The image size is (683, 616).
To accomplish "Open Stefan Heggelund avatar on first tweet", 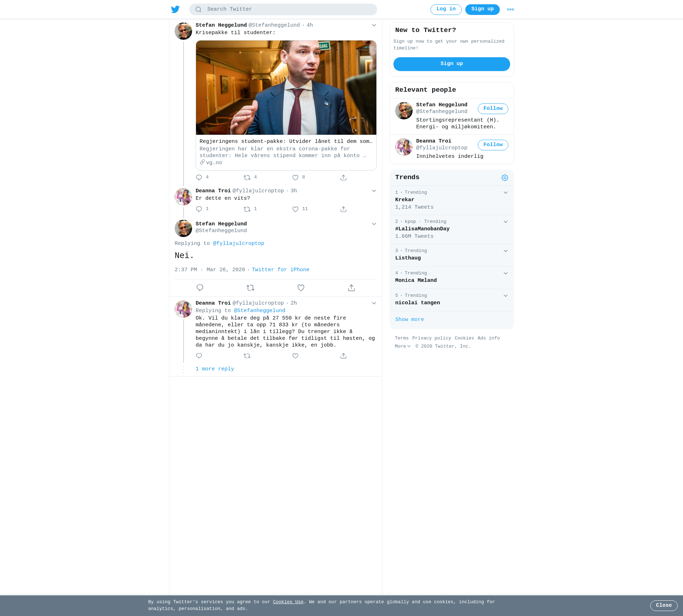I will 183,31.
